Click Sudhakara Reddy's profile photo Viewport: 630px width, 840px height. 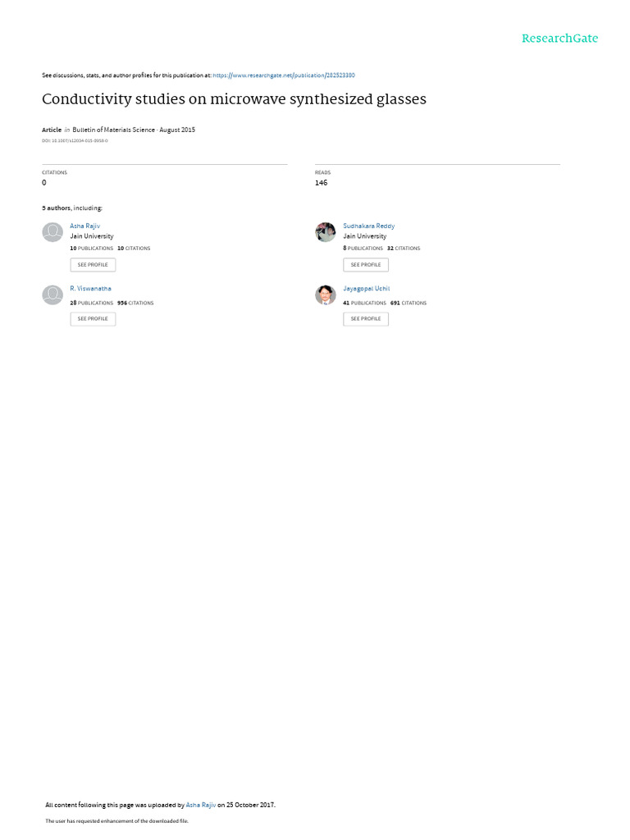coord(326,232)
